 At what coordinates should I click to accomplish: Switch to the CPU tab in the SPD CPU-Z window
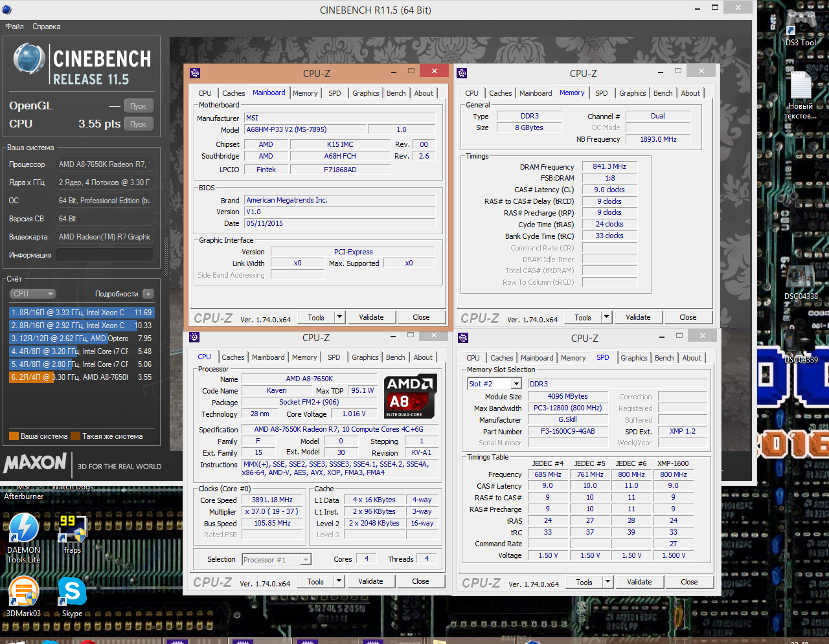(x=473, y=358)
